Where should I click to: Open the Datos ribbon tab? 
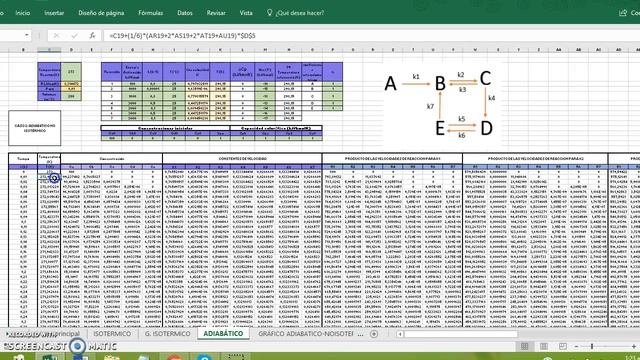[x=185, y=13]
